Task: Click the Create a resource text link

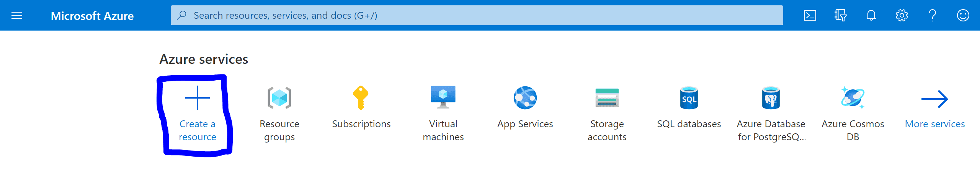Action: click(x=198, y=130)
